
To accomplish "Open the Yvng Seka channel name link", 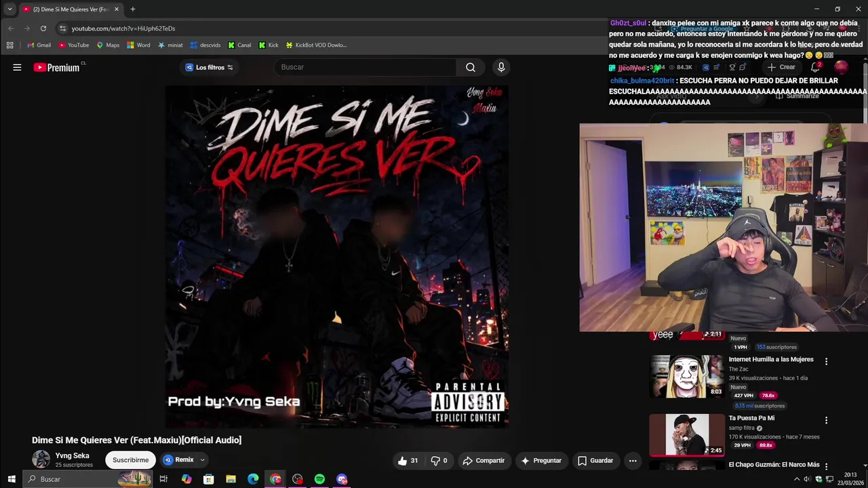I will pos(72,456).
